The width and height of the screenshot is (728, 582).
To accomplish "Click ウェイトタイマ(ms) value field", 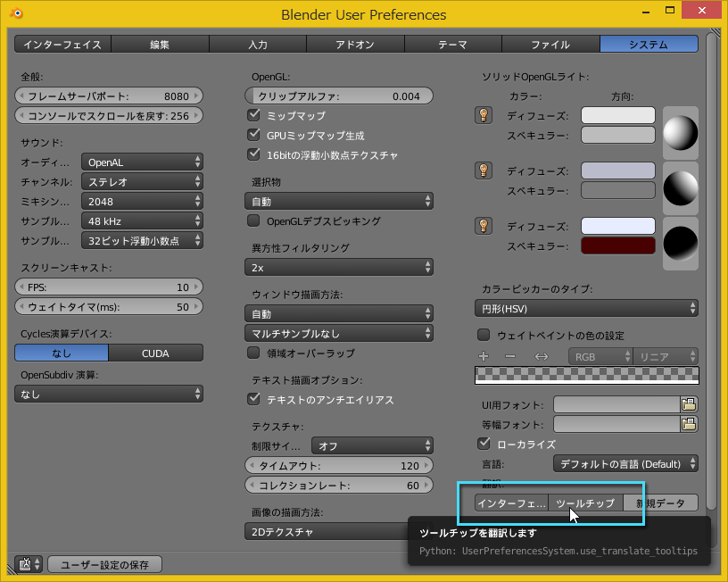I will tap(109, 306).
